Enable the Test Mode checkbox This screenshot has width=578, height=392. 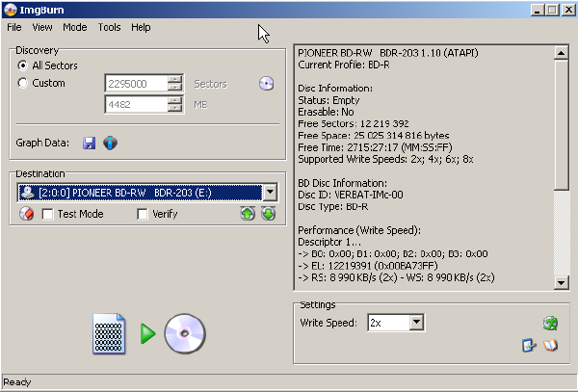[47, 214]
